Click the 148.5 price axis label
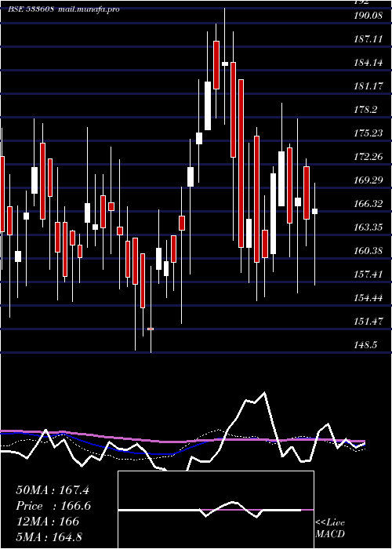392x549 pixels. [x=365, y=345]
